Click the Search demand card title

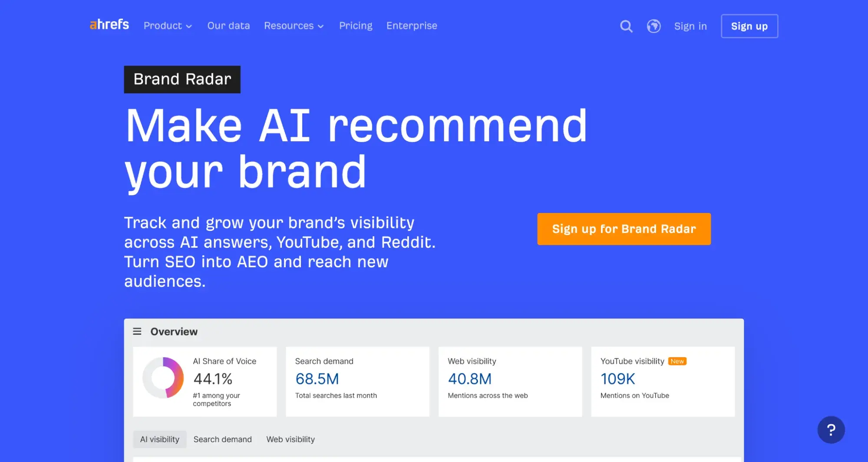click(324, 361)
